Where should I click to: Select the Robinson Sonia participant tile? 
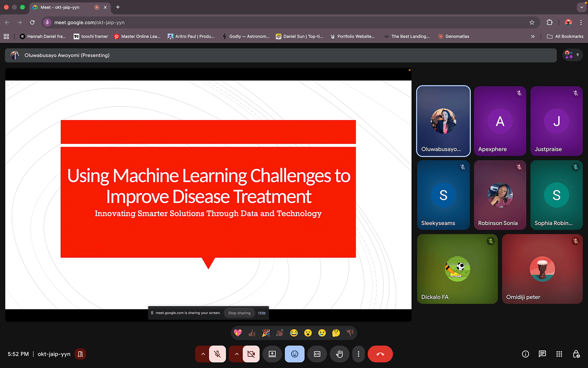tap(500, 195)
